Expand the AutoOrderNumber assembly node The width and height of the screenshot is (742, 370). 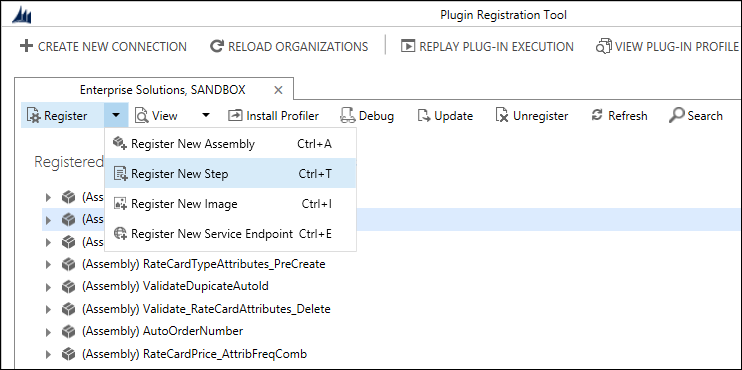(x=48, y=332)
